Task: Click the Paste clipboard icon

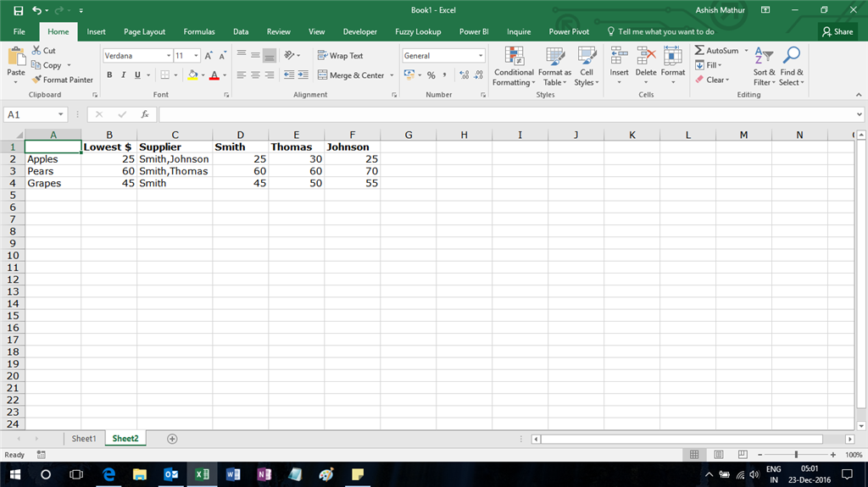Action: 16,57
